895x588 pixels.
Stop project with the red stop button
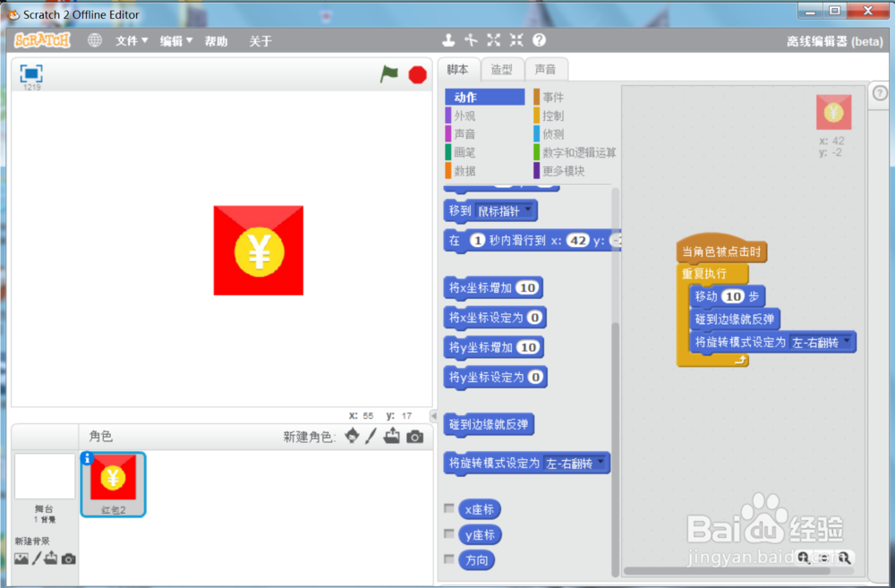click(x=417, y=75)
